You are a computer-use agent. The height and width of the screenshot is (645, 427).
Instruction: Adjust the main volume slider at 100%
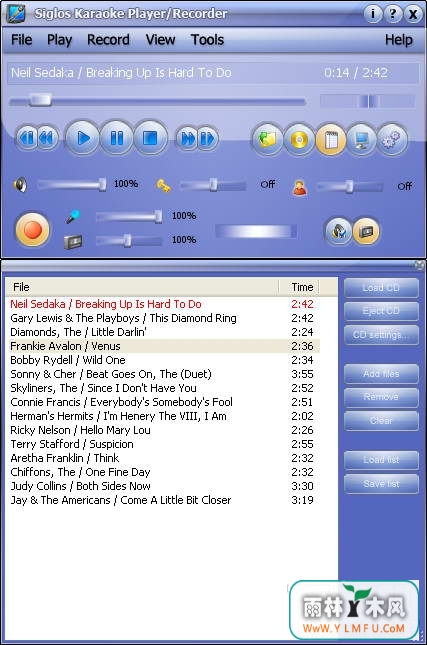pos(72,185)
